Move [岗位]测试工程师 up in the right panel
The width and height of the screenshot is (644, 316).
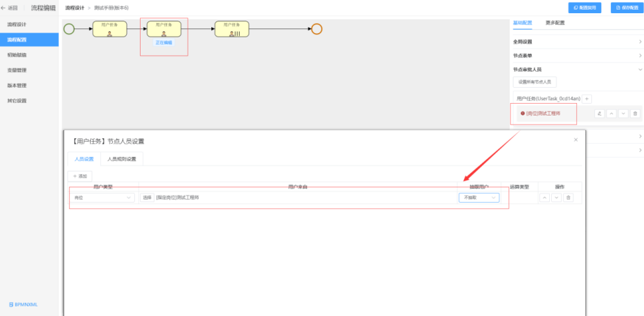point(611,113)
